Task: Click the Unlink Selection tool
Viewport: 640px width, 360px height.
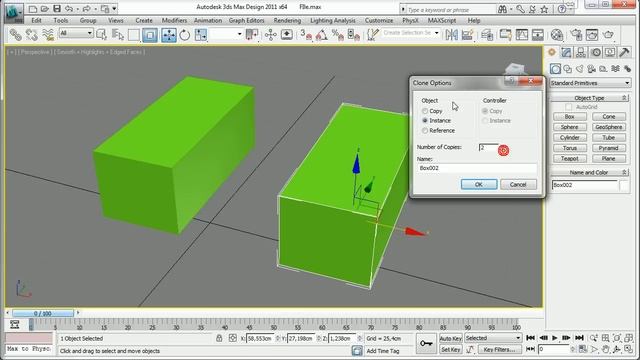Action: [x=32, y=35]
